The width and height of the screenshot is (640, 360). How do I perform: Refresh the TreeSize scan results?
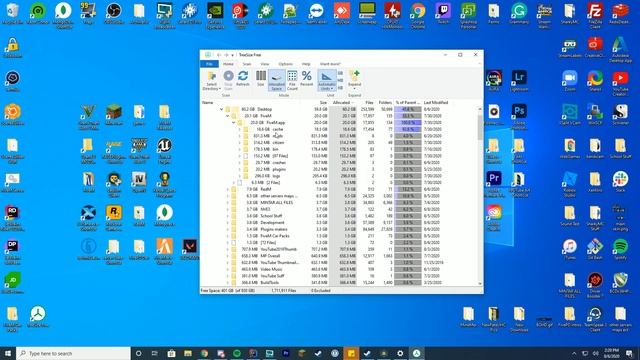click(x=243, y=78)
